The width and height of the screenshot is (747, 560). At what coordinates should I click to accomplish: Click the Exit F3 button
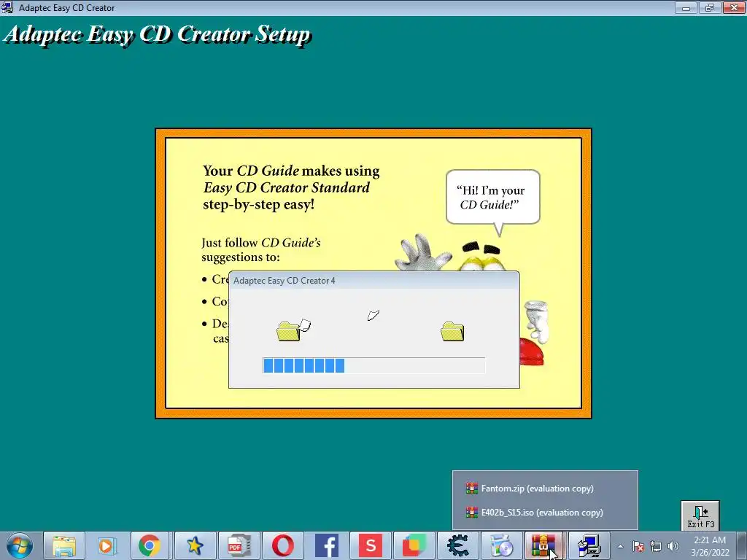point(700,516)
